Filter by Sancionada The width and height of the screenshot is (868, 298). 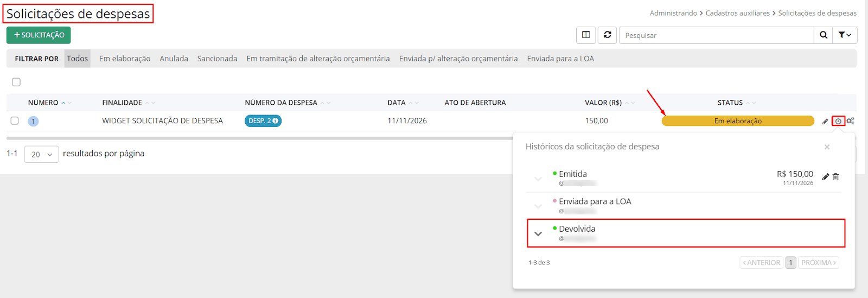click(x=217, y=59)
